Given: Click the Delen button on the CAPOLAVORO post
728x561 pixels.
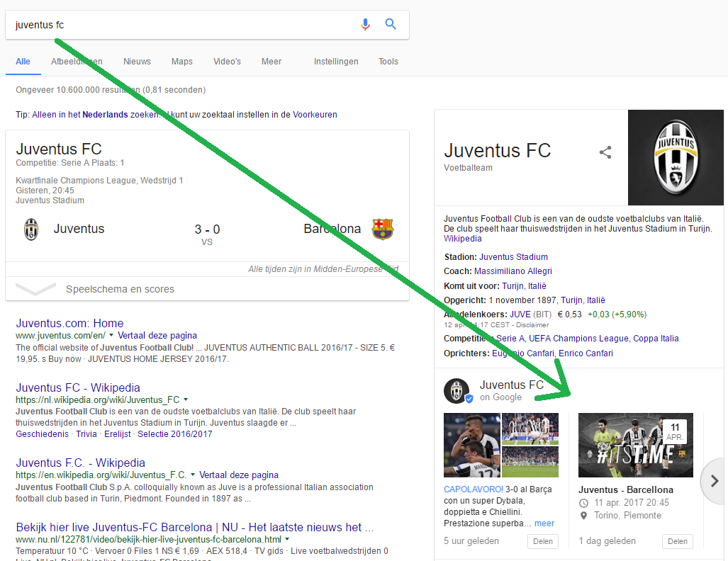Looking at the screenshot, I should [x=542, y=540].
